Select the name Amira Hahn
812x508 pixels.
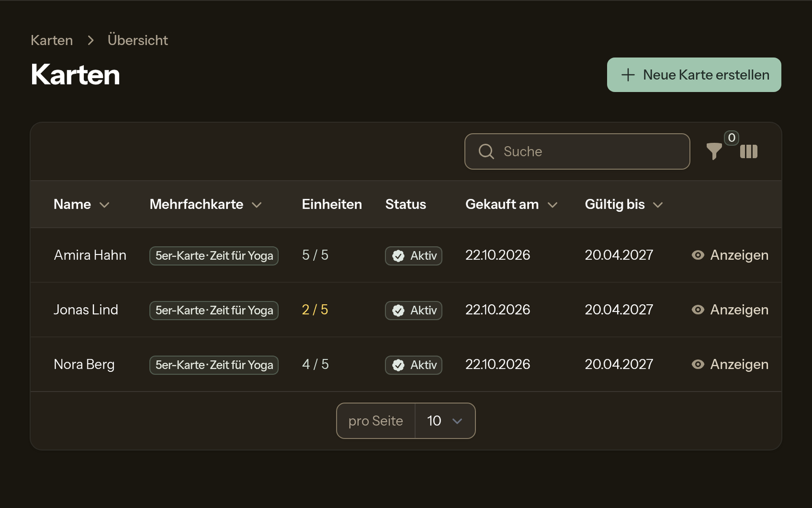[x=90, y=255]
